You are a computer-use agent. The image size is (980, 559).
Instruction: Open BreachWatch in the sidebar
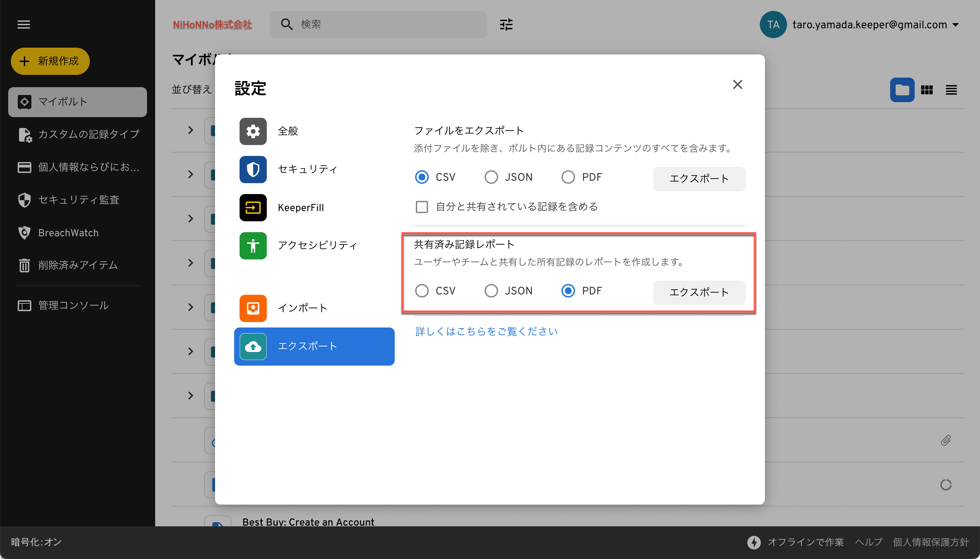tap(68, 233)
